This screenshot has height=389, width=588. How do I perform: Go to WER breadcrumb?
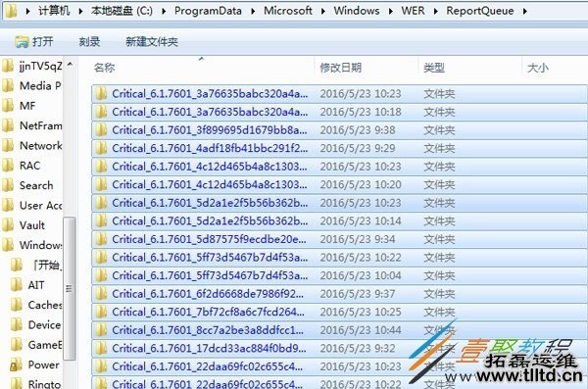[x=413, y=11]
